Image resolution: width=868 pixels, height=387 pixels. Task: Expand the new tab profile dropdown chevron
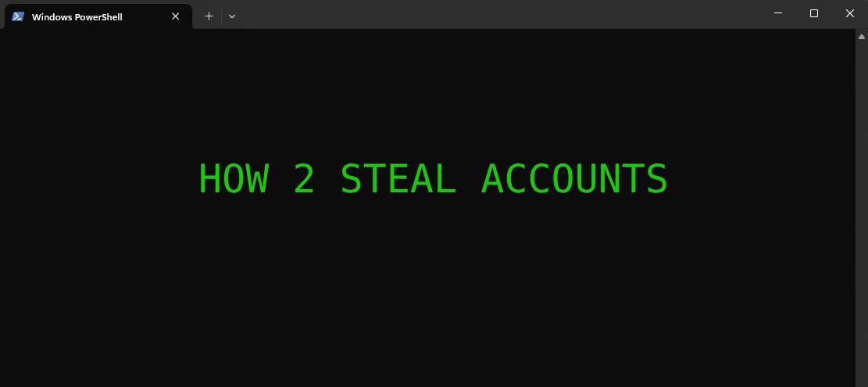[x=232, y=16]
